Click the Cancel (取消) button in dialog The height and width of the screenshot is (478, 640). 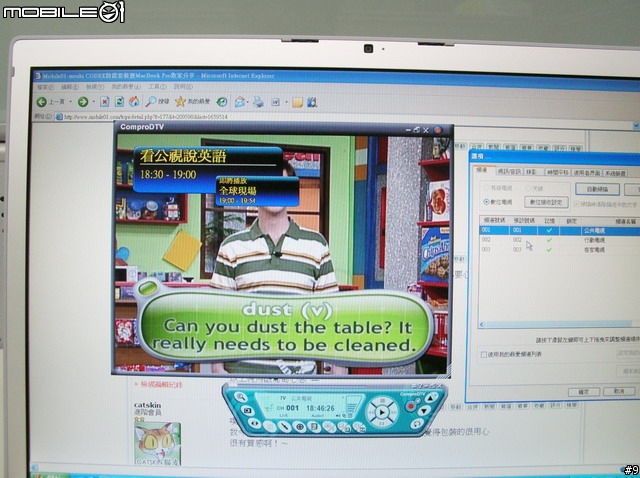pyautogui.click(x=619, y=391)
